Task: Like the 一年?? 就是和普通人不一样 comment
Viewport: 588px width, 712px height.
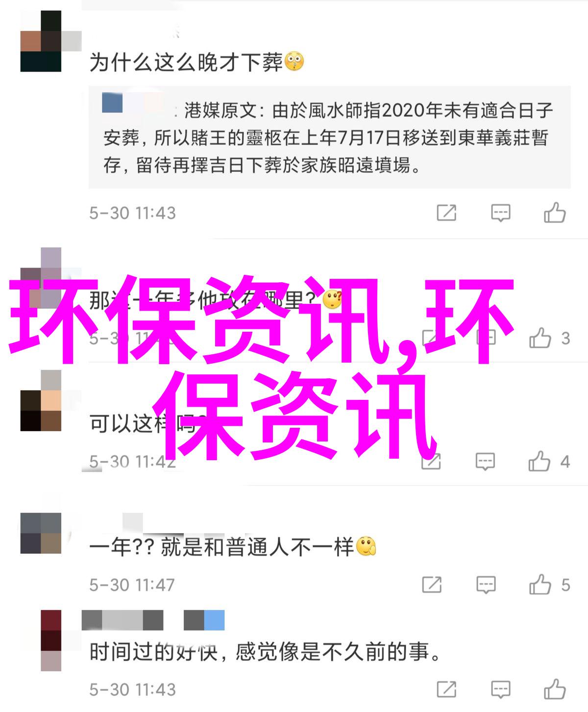Action: [x=540, y=584]
